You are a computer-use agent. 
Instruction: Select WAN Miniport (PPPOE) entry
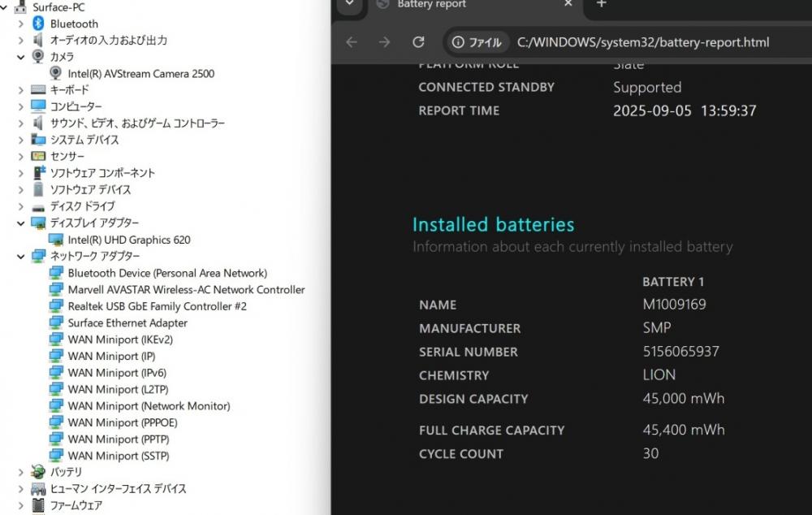click(122, 422)
